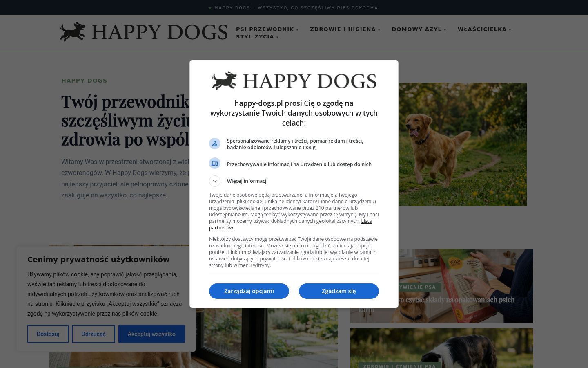588x368 pixels.
Task: Click Akceptuj wszystko button
Action: coord(151,334)
